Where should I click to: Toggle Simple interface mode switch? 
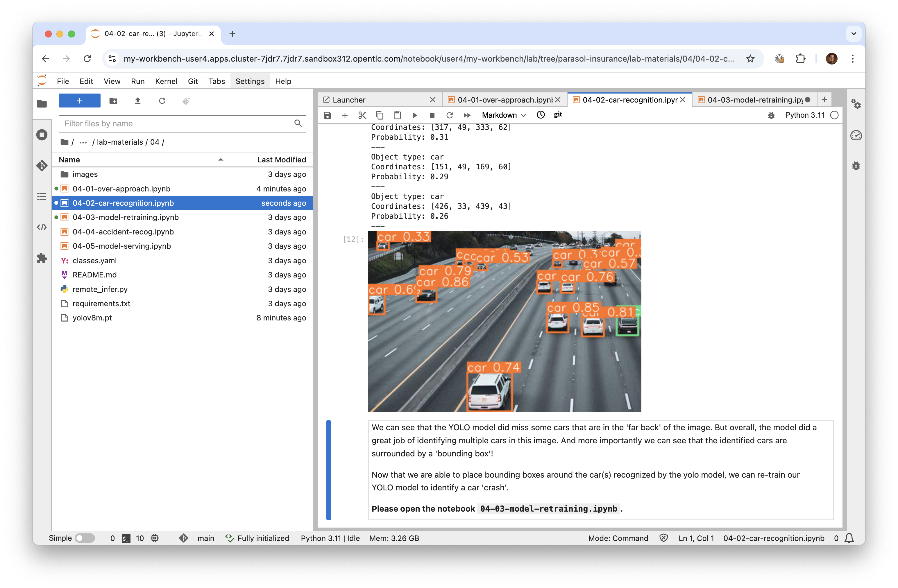(85, 538)
